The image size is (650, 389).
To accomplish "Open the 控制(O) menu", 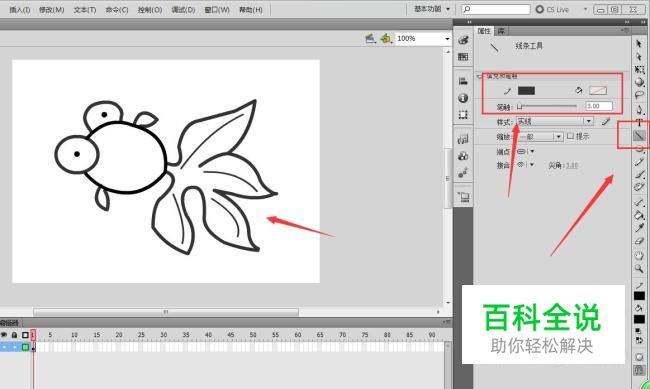I will (150, 10).
